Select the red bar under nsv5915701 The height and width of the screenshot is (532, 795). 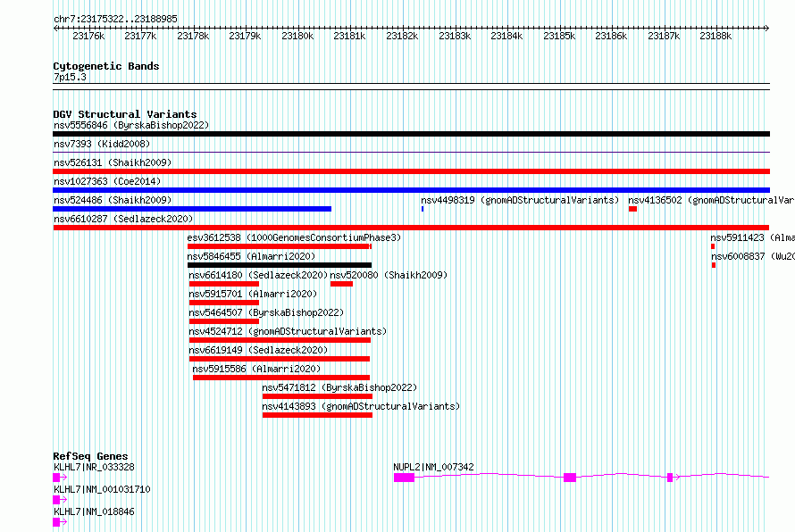(x=224, y=303)
